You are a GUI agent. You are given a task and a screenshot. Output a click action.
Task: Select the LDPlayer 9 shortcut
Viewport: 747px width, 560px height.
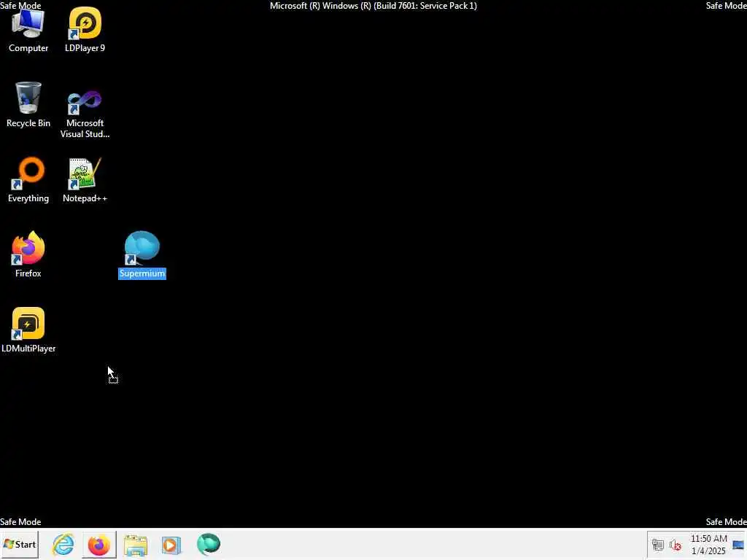[85, 30]
